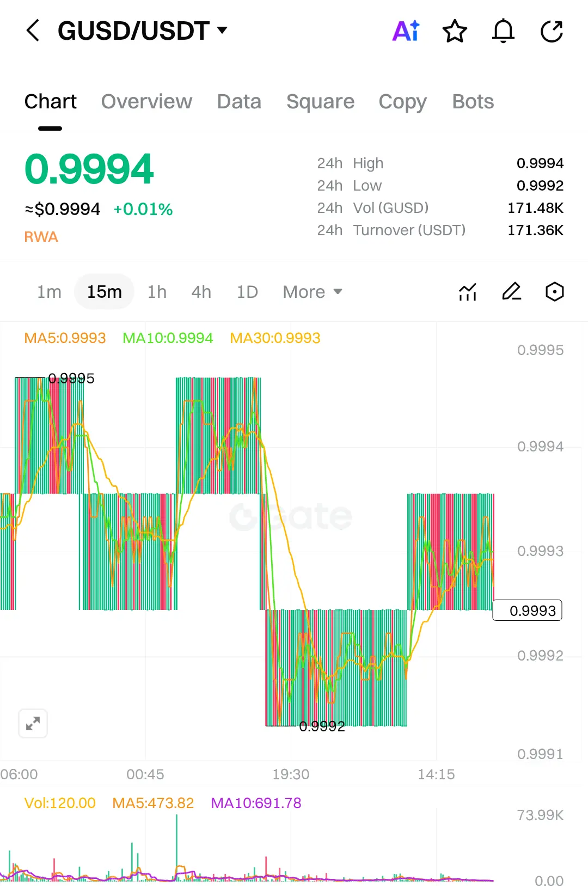
Task: Open the Copy tab
Action: pyautogui.click(x=402, y=102)
